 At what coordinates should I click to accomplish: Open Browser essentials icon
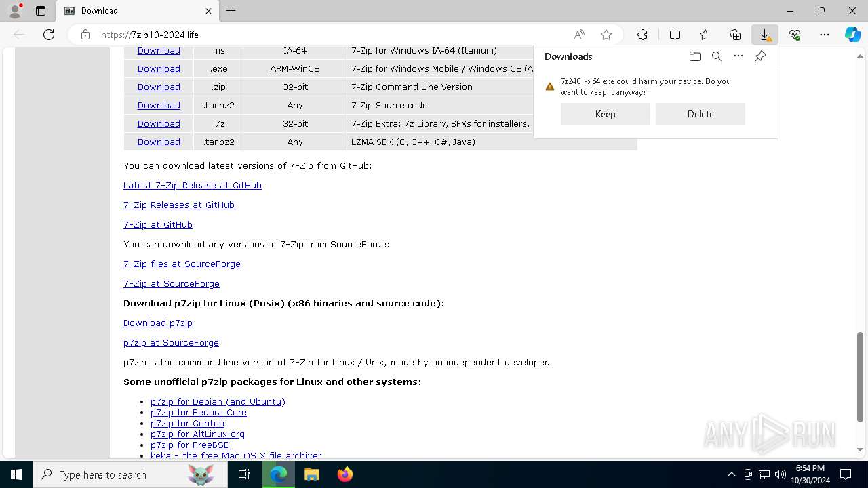(x=795, y=35)
